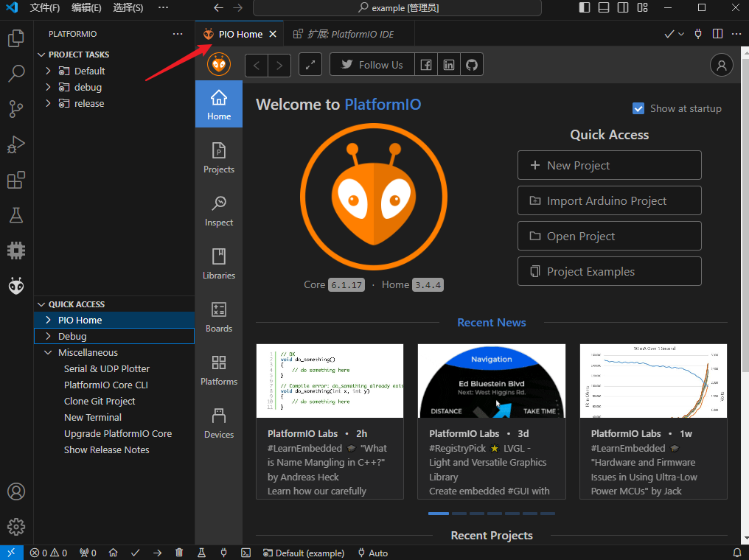
Task: Open the LinkedIn icon link
Action: (x=448, y=65)
